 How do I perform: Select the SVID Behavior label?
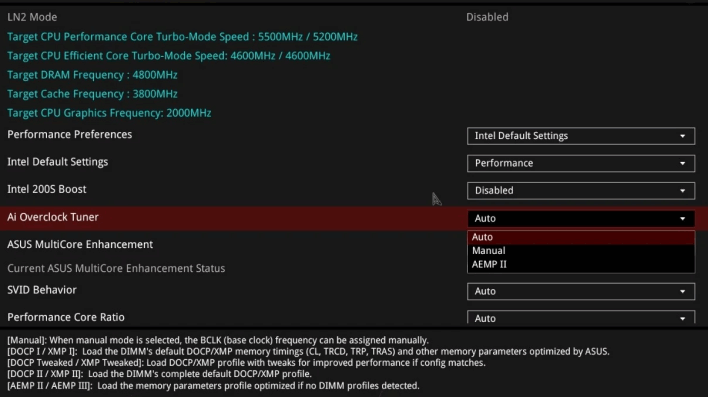click(42, 290)
